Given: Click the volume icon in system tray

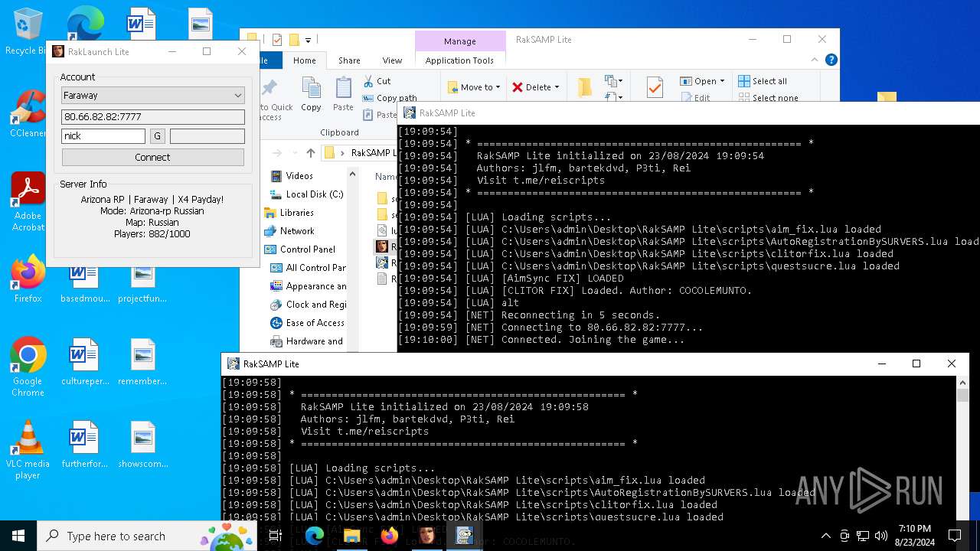Looking at the screenshot, I should tap(880, 536).
